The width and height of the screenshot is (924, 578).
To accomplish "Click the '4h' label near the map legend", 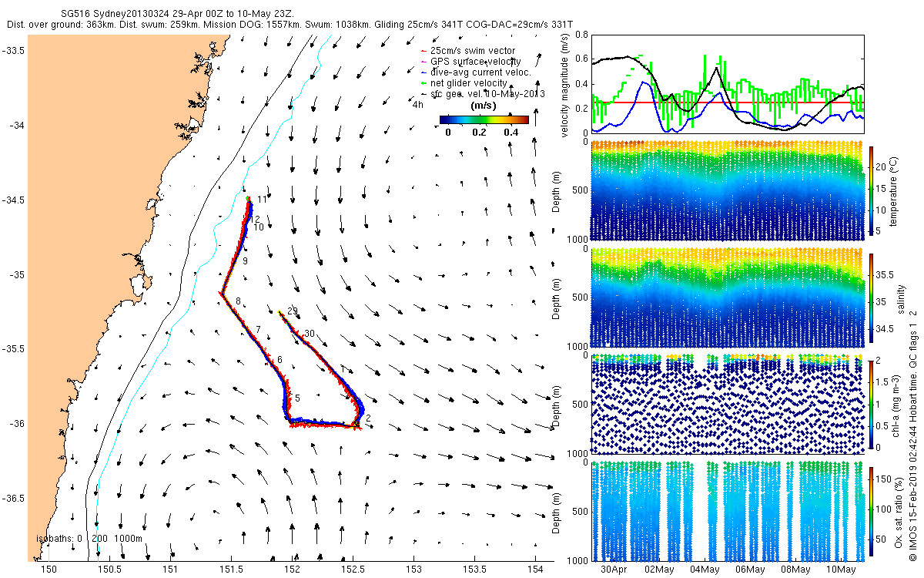I will click(418, 105).
